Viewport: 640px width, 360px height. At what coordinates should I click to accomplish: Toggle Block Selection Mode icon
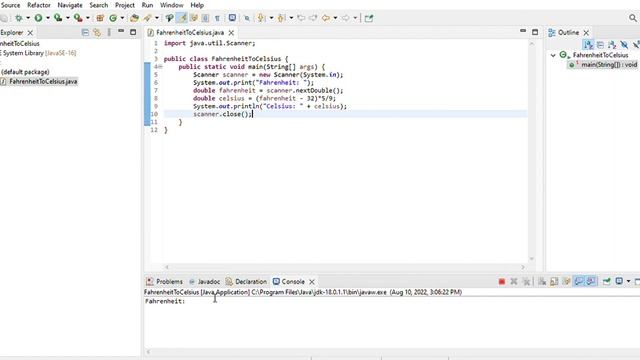[205, 18]
